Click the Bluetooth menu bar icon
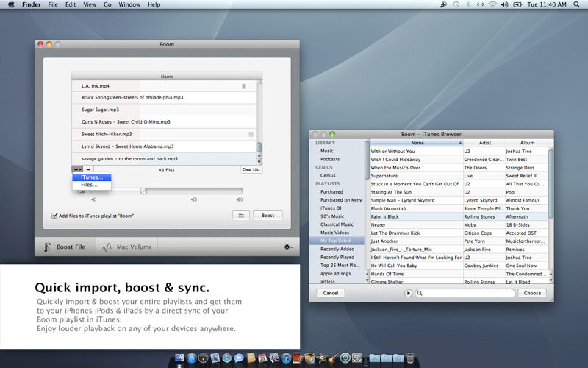The image size is (588, 368). click(x=467, y=4)
